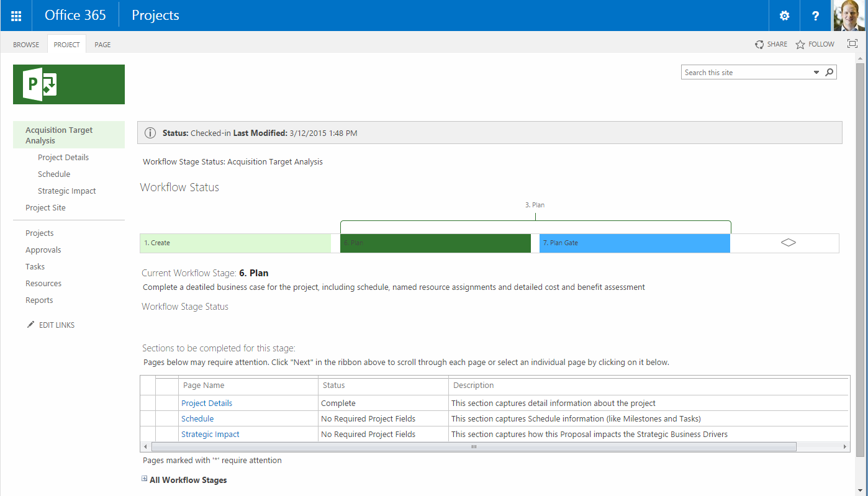Click the pencil Edit Links icon
The width and height of the screenshot is (868, 496).
click(30, 325)
